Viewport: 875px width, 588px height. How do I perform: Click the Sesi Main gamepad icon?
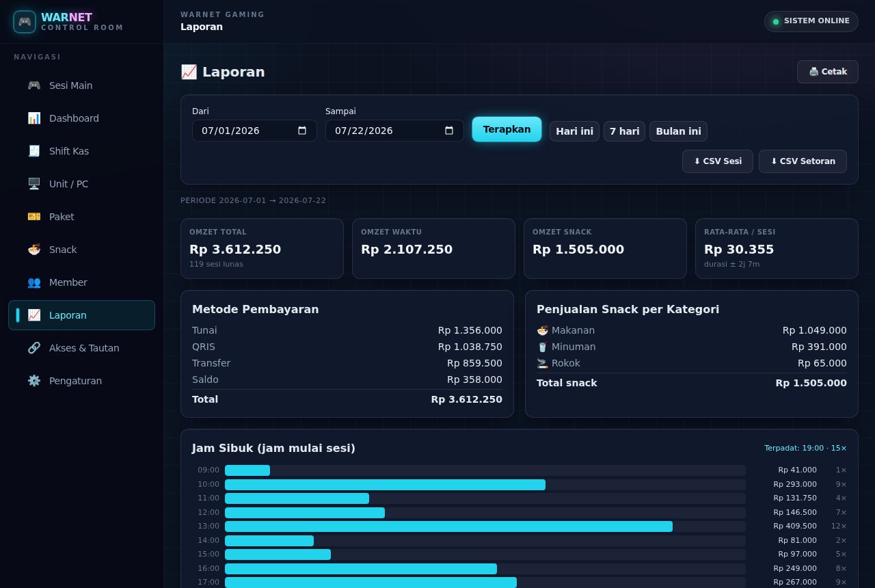pyautogui.click(x=34, y=85)
